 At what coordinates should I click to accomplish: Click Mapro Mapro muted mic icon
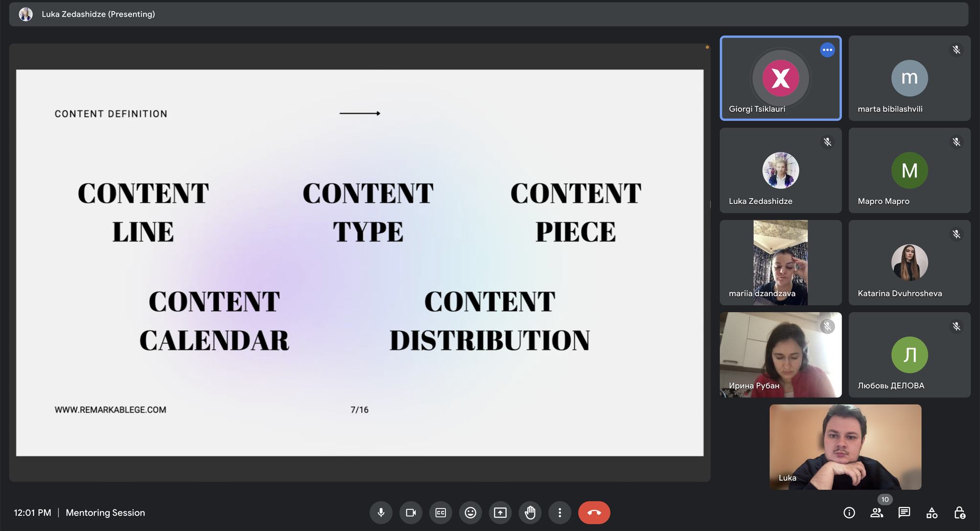click(x=956, y=142)
